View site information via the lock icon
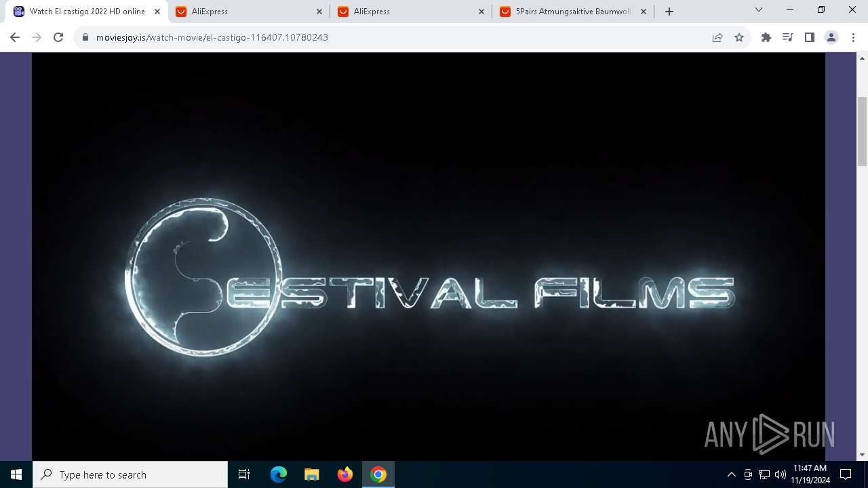This screenshot has width=868, height=488. coord(85,37)
